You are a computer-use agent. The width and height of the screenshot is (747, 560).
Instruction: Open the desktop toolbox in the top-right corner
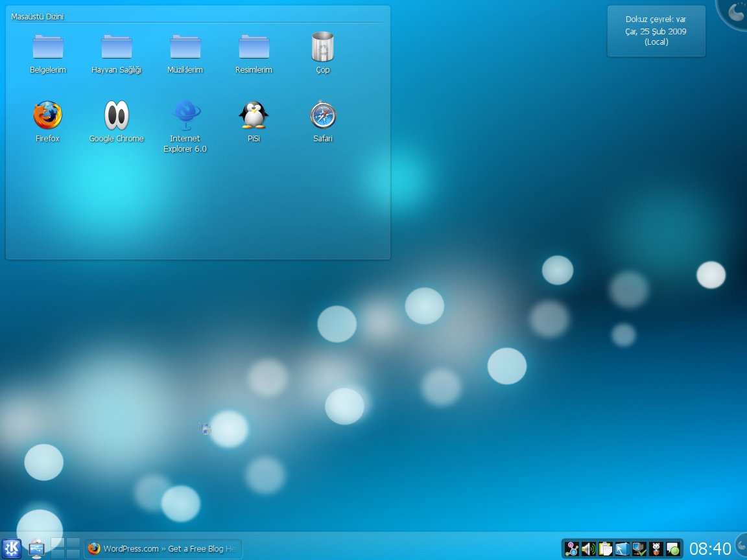point(734,12)
